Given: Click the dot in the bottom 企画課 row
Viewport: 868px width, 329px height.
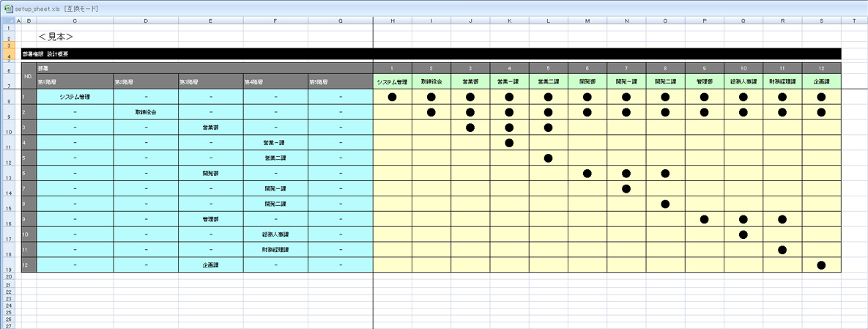Looking at the screenshot, I should [x=821, y=265].
